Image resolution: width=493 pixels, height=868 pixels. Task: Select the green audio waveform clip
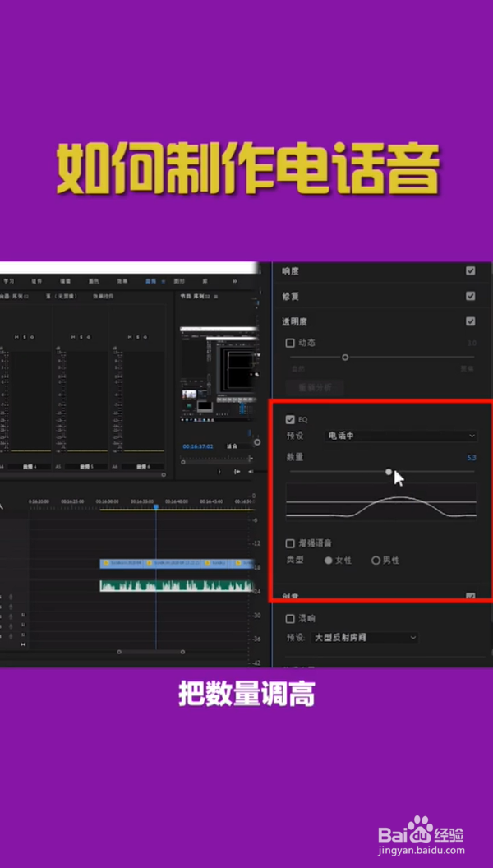point(177,586)
